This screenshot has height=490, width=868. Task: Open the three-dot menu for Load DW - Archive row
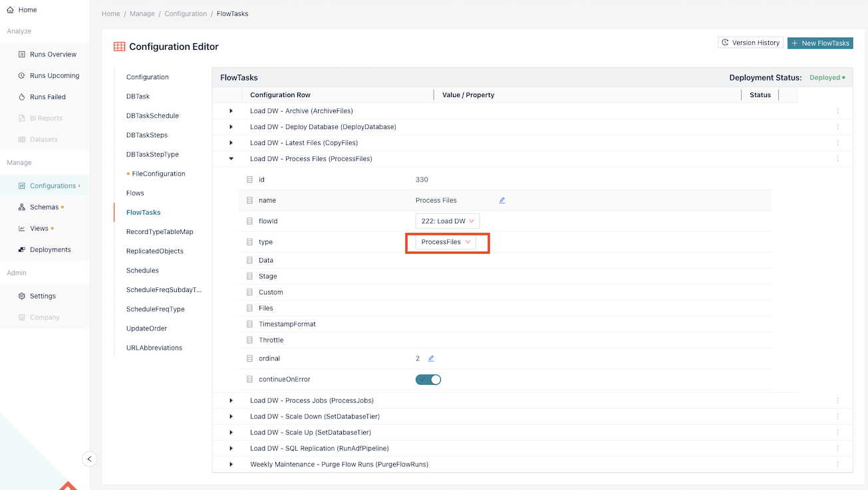837,111
